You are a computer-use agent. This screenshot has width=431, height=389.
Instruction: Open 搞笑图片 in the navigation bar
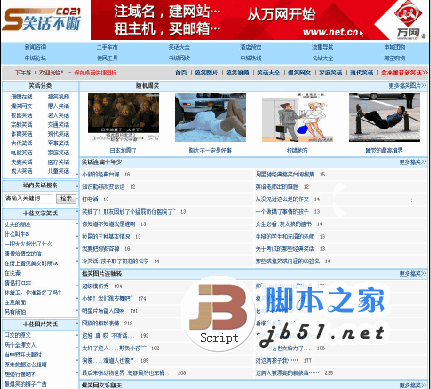pos(206,72)
